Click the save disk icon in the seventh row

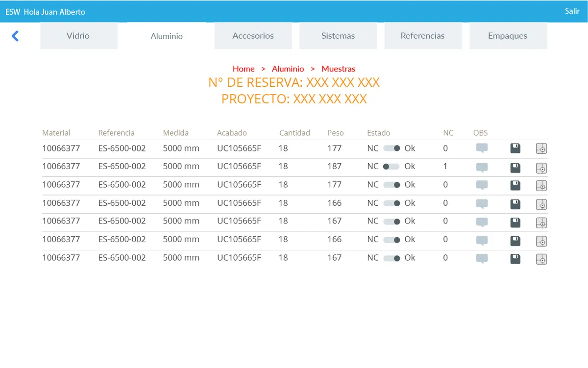515,259
